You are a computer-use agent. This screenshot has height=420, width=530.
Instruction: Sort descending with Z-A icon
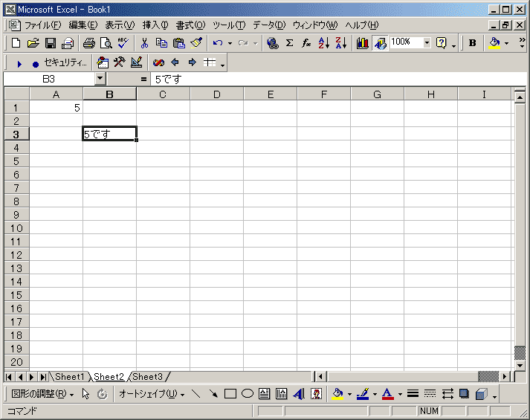click(340, 43)
